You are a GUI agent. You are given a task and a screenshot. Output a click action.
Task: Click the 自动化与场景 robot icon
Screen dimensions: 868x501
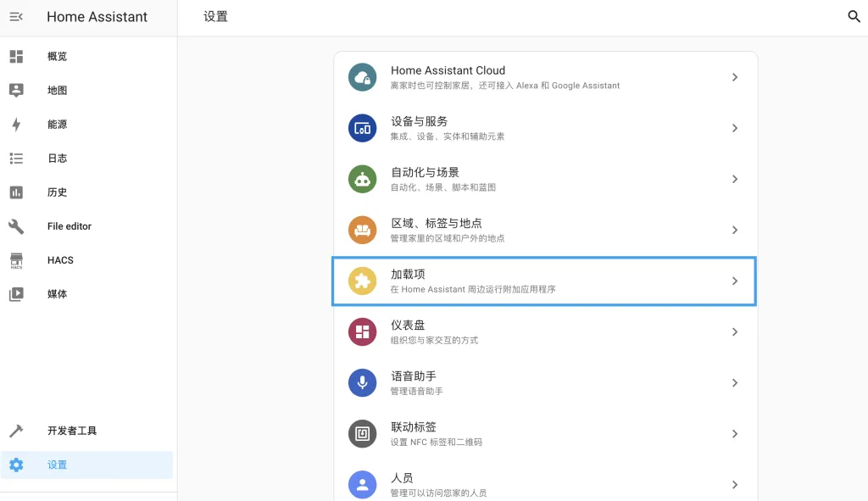(363, 180)
